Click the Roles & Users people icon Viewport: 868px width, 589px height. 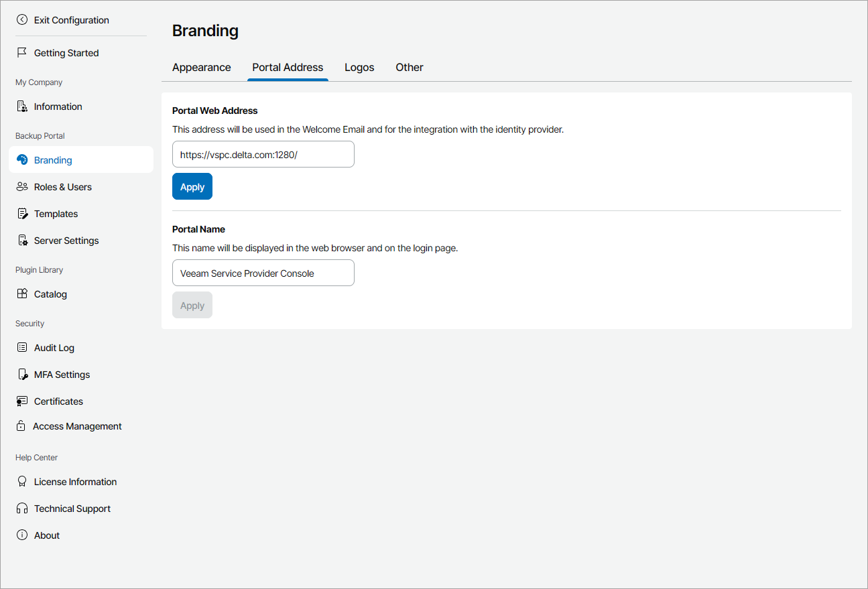tap(22, 187)
